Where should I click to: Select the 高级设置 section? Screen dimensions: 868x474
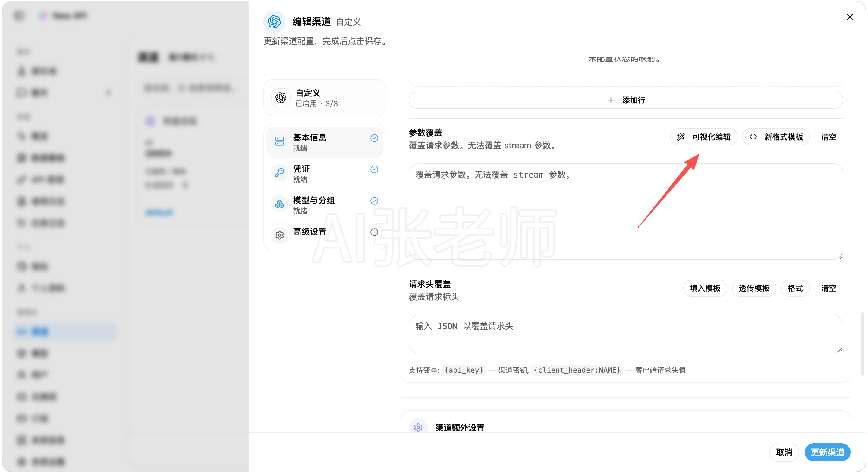click(325, 235)
